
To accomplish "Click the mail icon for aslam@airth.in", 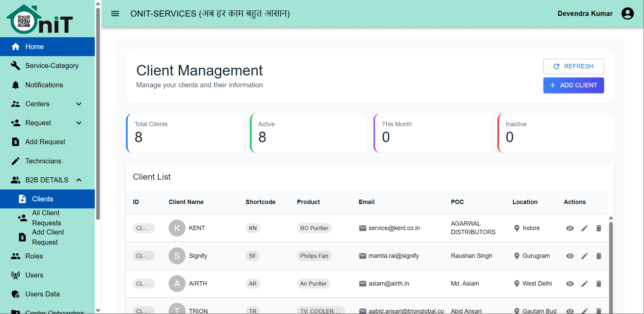I will pyautogui.click(x=363, y=284).
